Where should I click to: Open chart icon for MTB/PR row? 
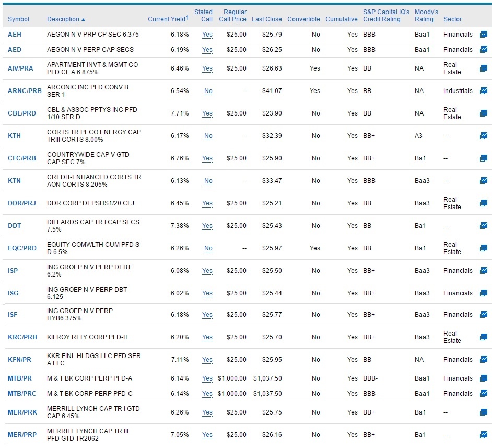[x=484, y=378]
